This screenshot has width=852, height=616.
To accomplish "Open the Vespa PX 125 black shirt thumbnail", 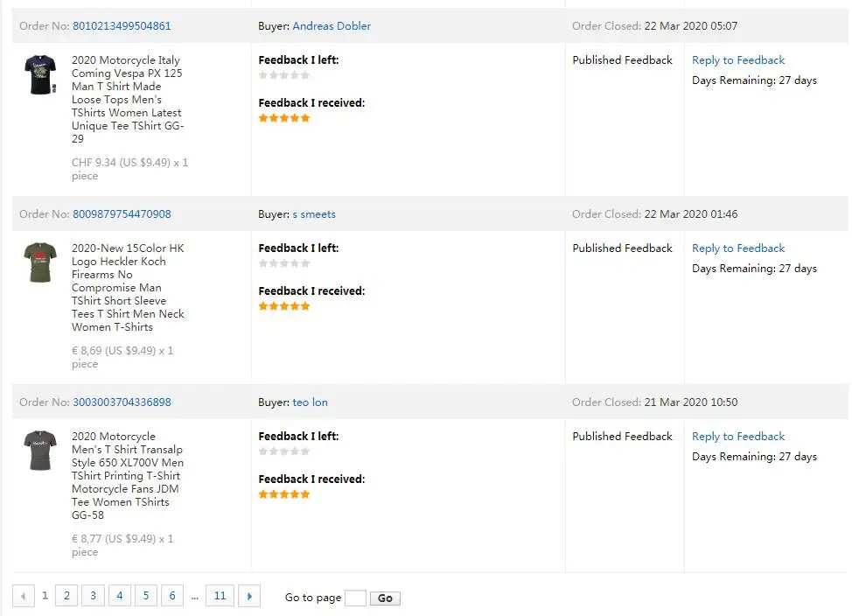I will point(40,75).
